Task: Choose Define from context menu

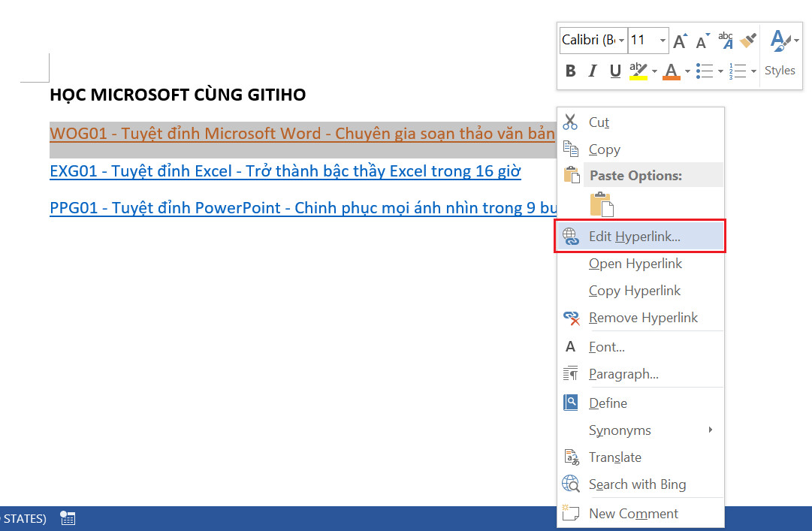Action: pyautogui.click(x=641, y=403)
